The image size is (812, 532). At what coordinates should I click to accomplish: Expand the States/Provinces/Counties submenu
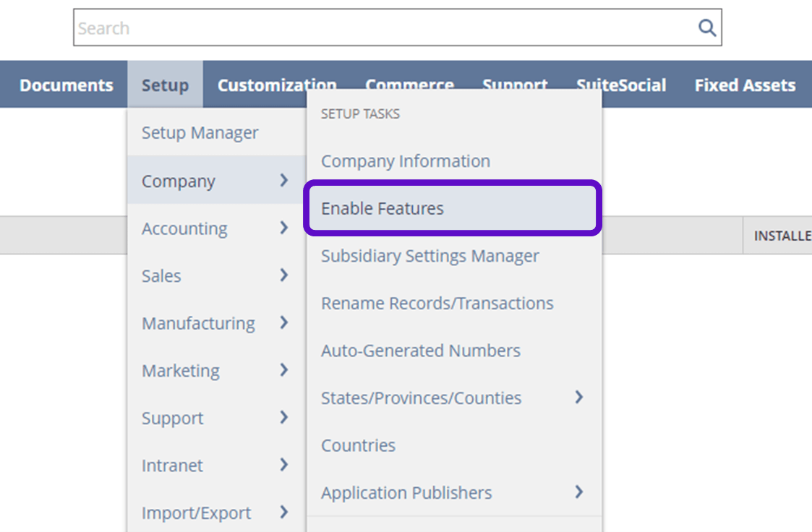[x=578, y=398]
